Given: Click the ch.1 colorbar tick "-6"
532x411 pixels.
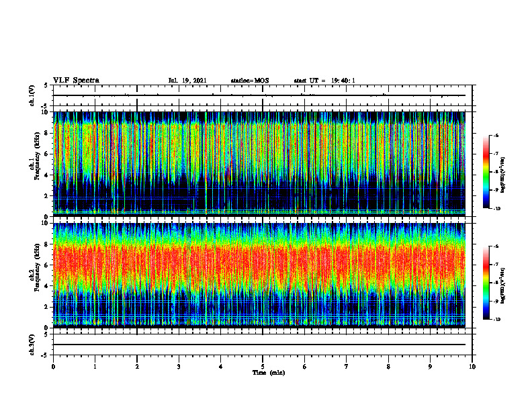Looking at the screenshot, I should coord(496,135).
